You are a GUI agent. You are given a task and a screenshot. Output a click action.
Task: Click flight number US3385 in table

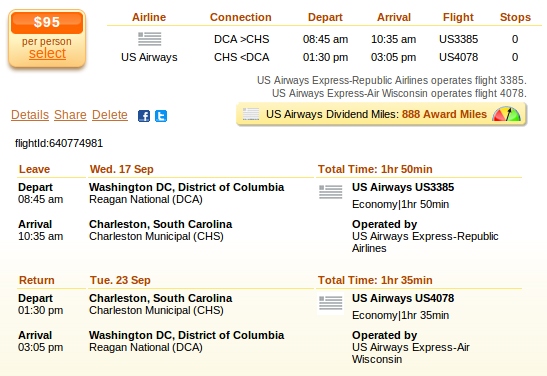[x=458, y=39]
